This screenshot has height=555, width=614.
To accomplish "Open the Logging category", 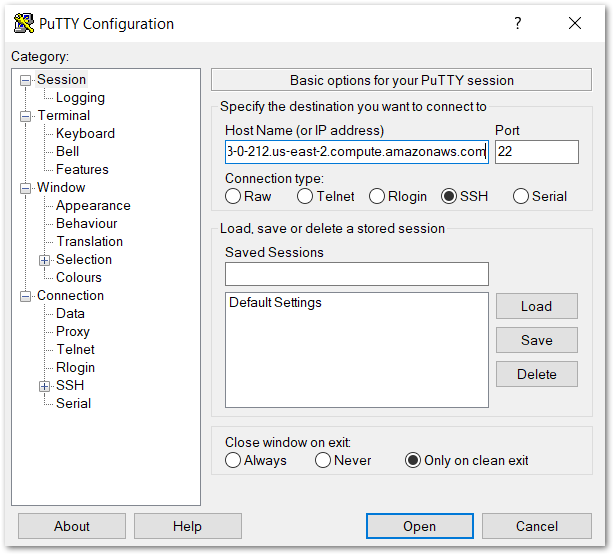I will (x=80, y=98).
